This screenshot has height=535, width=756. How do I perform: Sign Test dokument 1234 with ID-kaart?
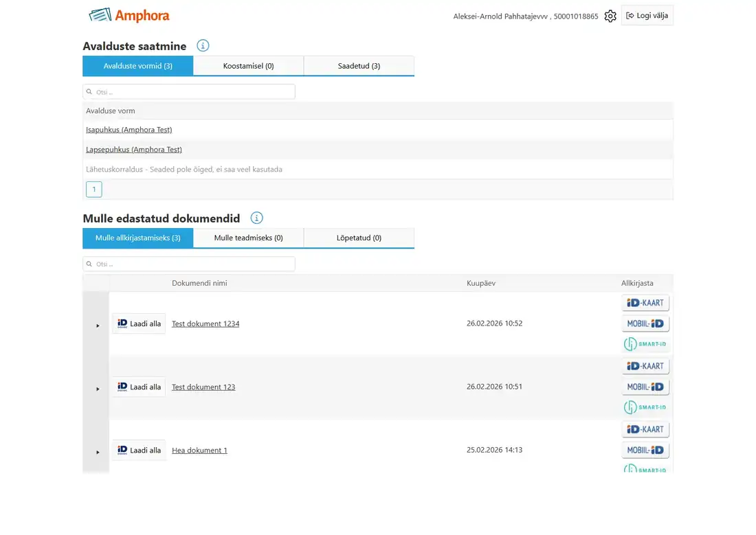645,303
